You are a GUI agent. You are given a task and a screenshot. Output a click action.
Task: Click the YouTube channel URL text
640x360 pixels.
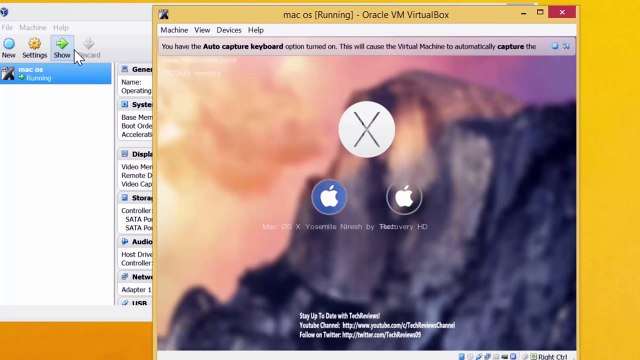coord(398,325)
